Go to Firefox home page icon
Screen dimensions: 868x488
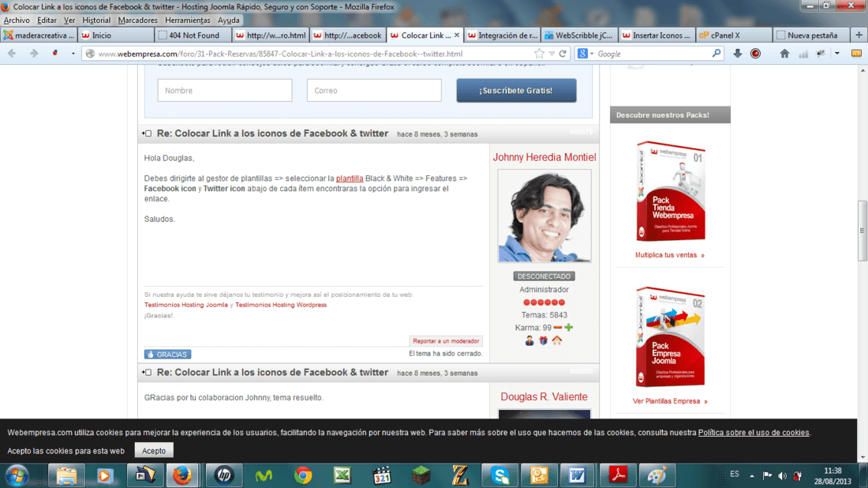784,54
